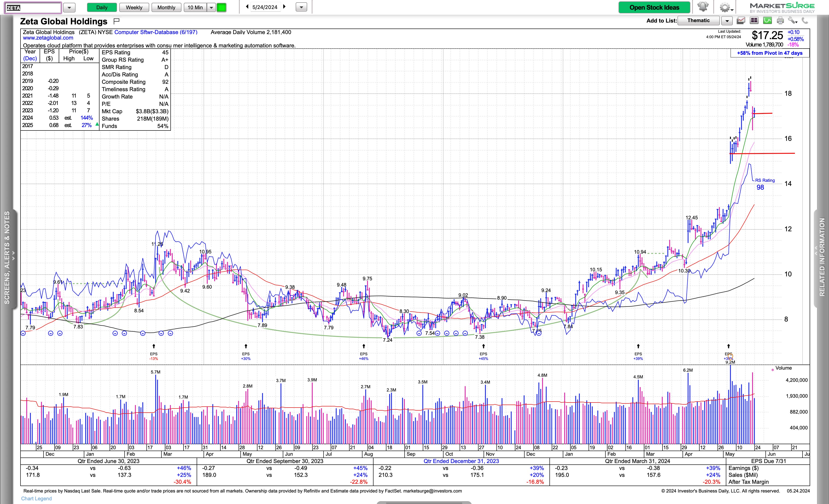Print the chart with printer icon
Screen dimensions: 829x504
pos(780,20)
